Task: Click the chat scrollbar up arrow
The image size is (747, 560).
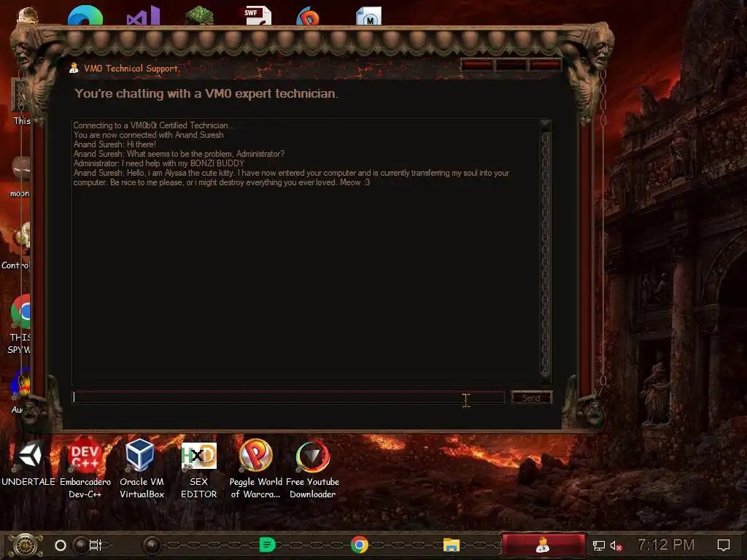Action: [x=546, y=125]
